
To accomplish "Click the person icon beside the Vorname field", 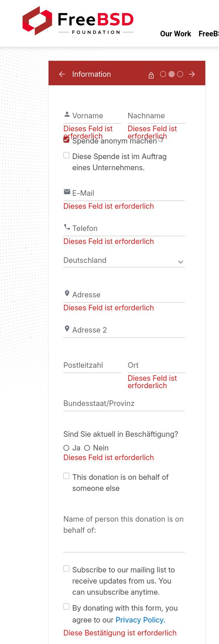I will [66, 113].
